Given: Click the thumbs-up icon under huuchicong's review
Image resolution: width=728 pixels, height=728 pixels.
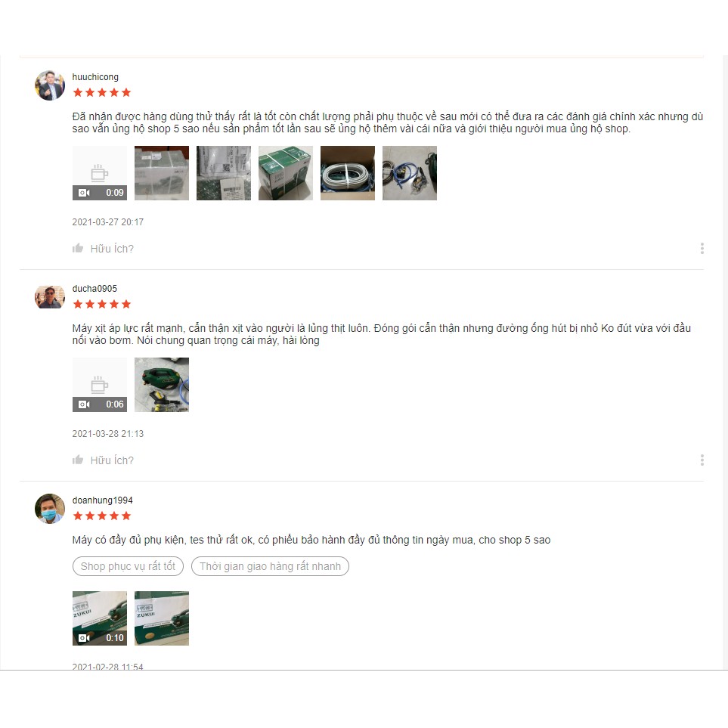Looking at the screenshot, I should 78,249.
